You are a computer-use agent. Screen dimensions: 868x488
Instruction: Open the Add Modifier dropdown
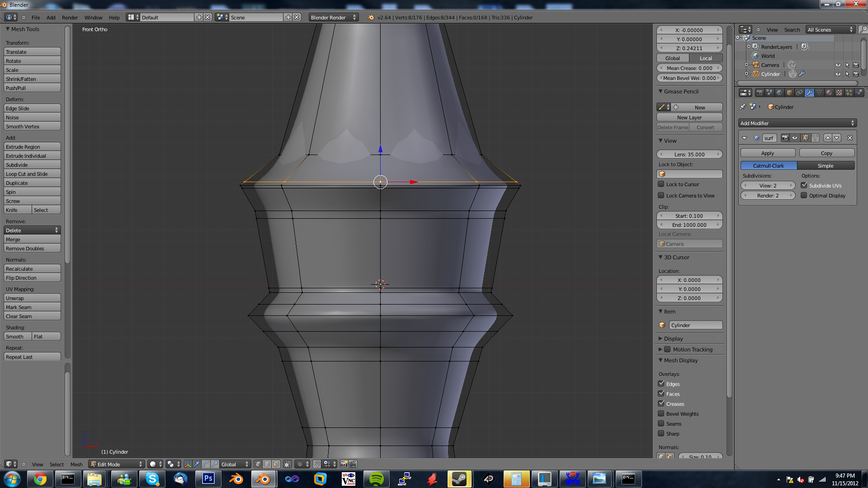click(797, 123)
